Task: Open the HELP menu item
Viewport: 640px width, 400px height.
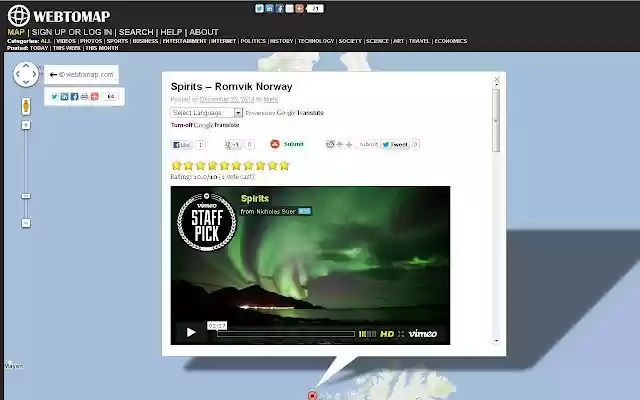Action: pyautogui.click(x=171, y=32)
